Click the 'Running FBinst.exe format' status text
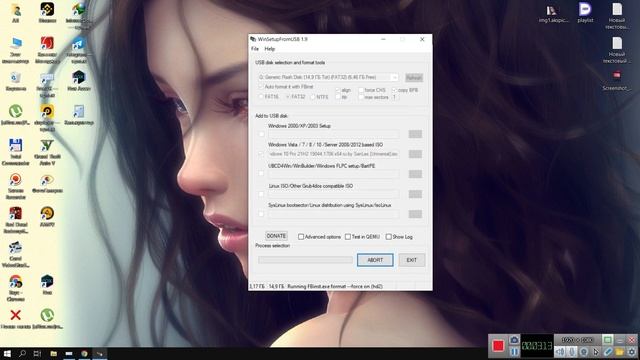The image size is (640, 360). pyautogui.click(x=335, y=287)
